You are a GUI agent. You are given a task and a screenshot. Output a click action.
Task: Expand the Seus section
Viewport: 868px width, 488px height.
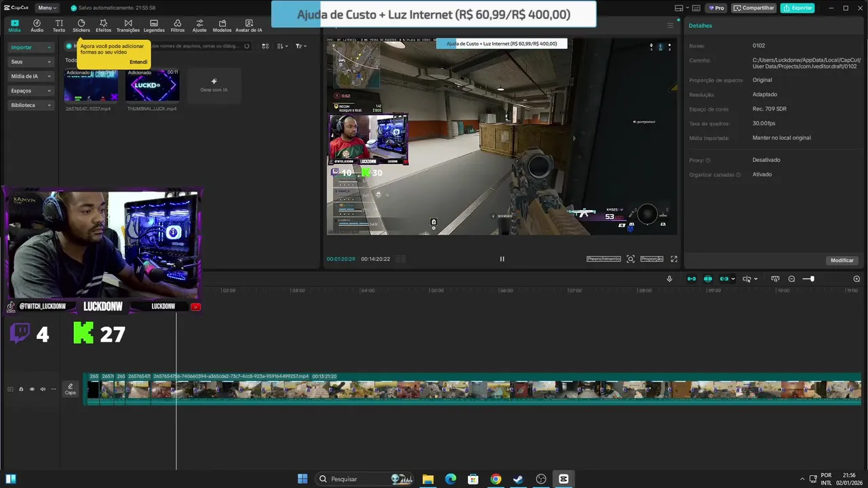[x=31, y=62]
